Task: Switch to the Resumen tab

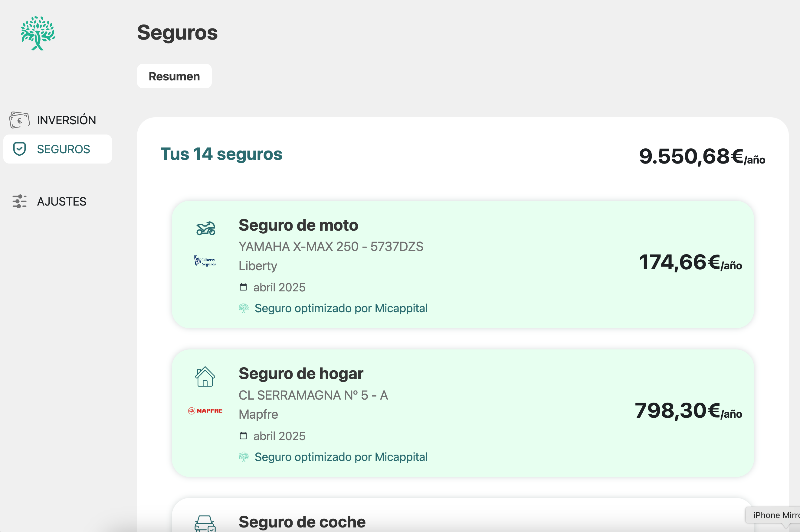Action: pos(174,76)
